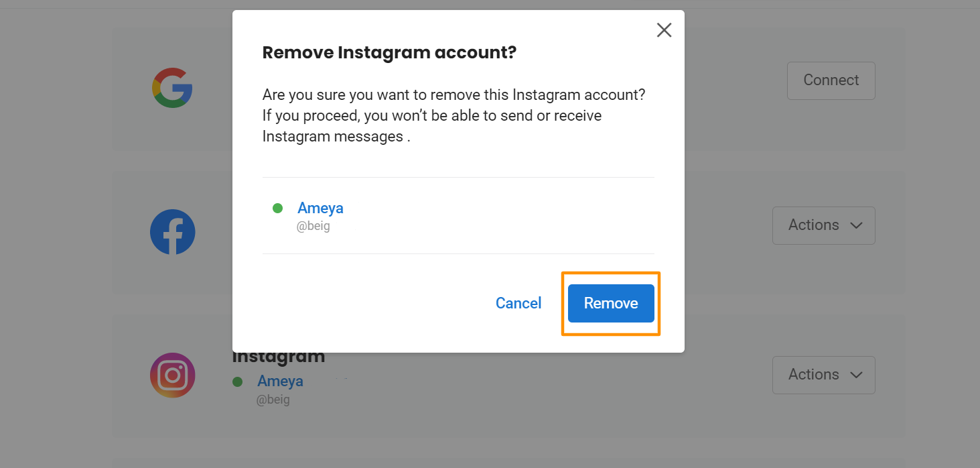
Task: Click the Connect button for Google
Action: coord(831,80)
